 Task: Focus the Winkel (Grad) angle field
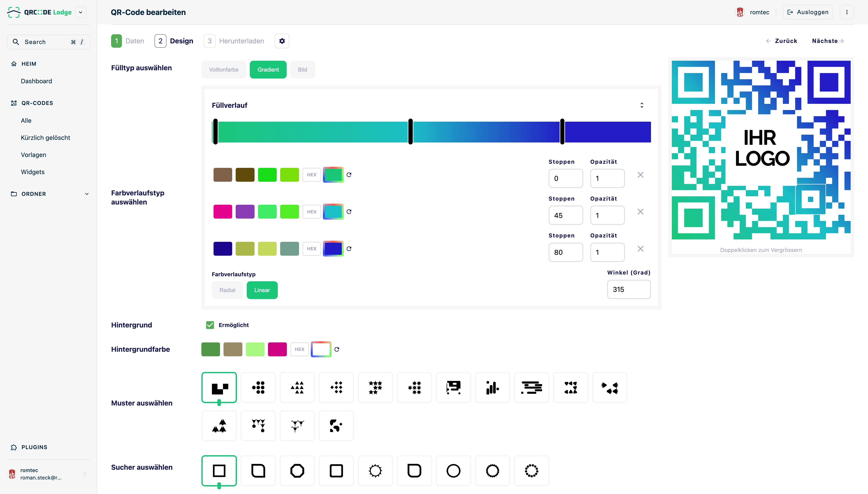click(x=629, y=290)
